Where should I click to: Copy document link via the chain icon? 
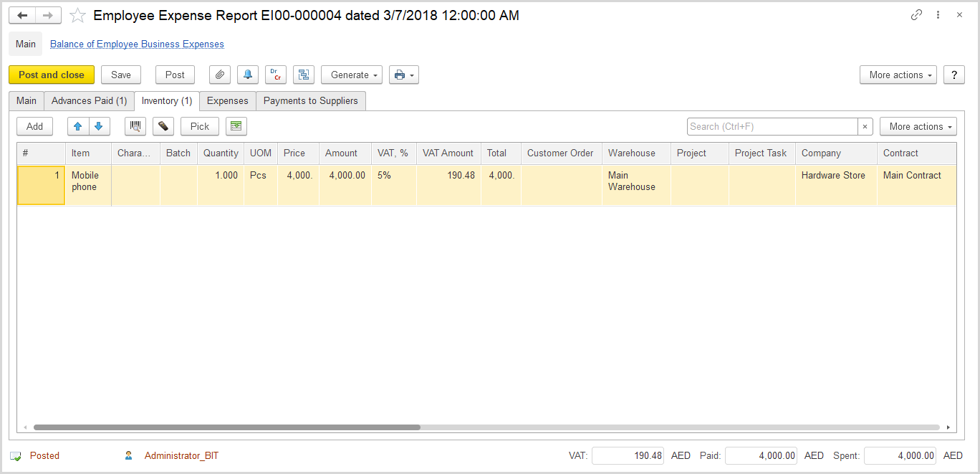coord(916,14)
